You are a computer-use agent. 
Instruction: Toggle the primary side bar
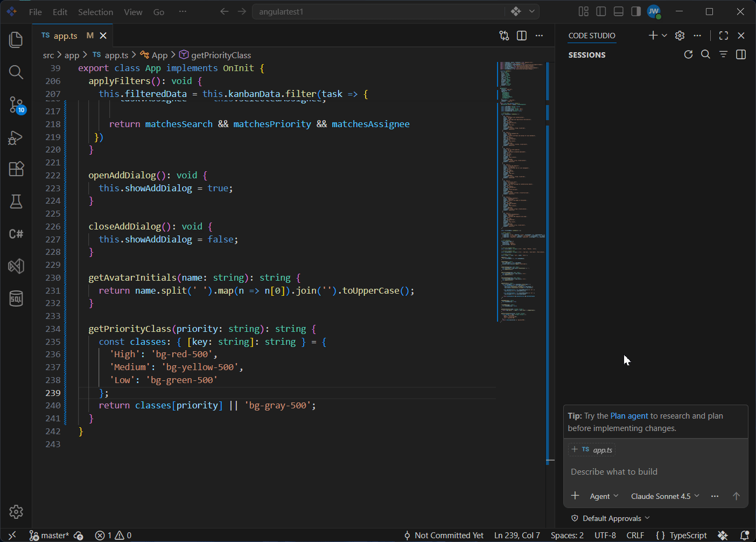[x=601, y=11]
